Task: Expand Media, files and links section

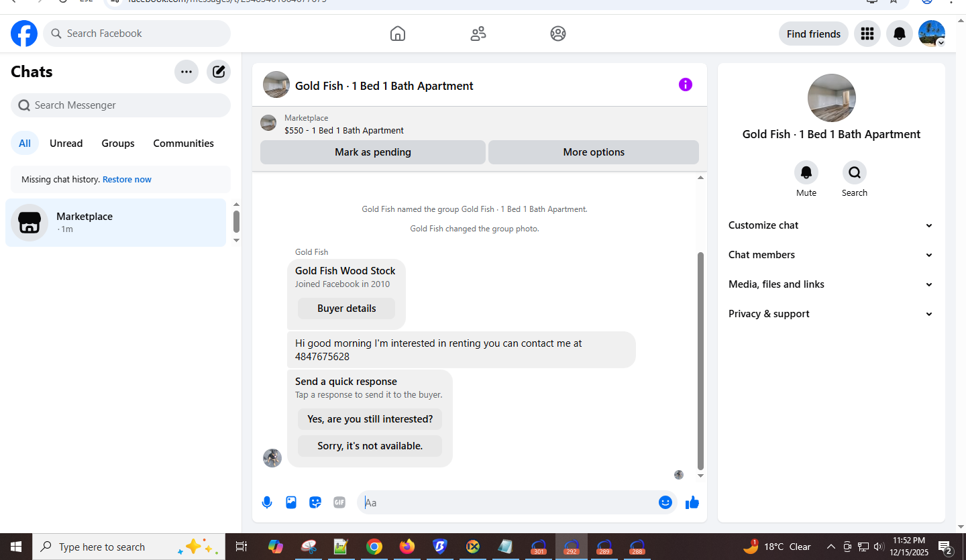Action: 831,284
